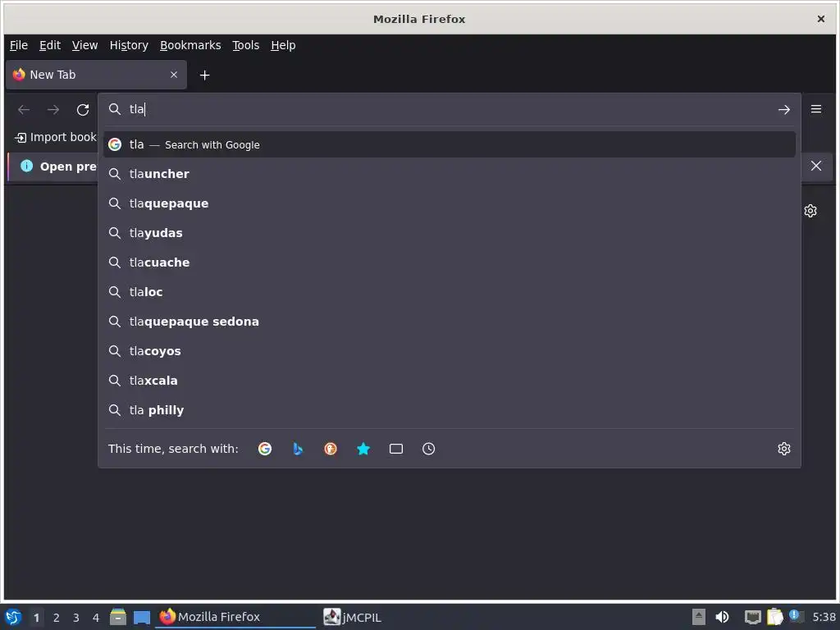Viewport: 840px width, 630px height.
Task: Click the 5:38 taskbar clock
Action: 824,617
